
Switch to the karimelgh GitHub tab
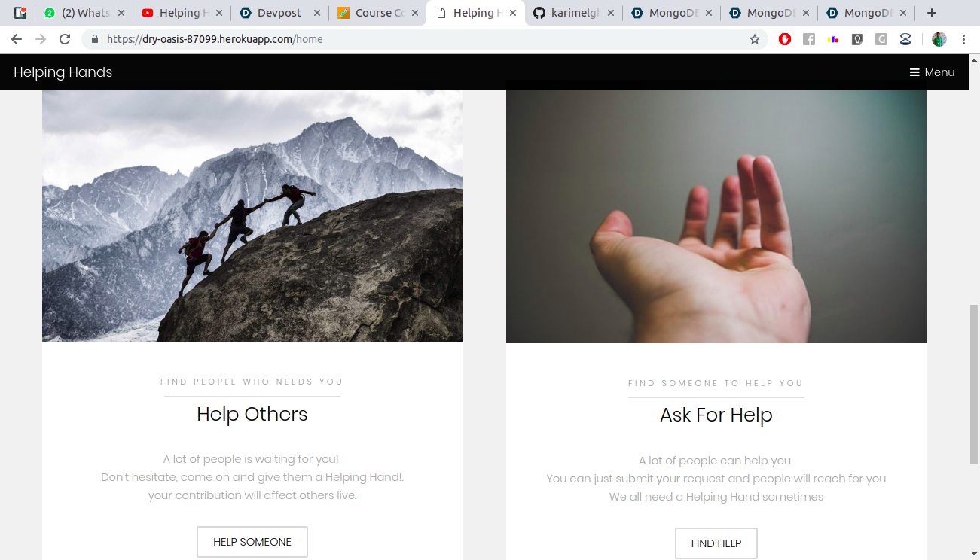(573, 13)
